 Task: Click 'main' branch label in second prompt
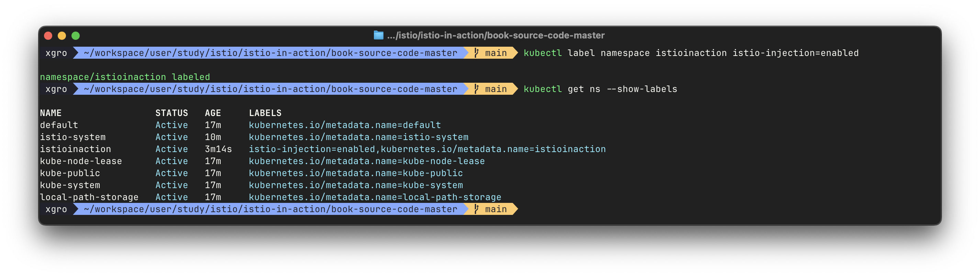pos(496,89)
